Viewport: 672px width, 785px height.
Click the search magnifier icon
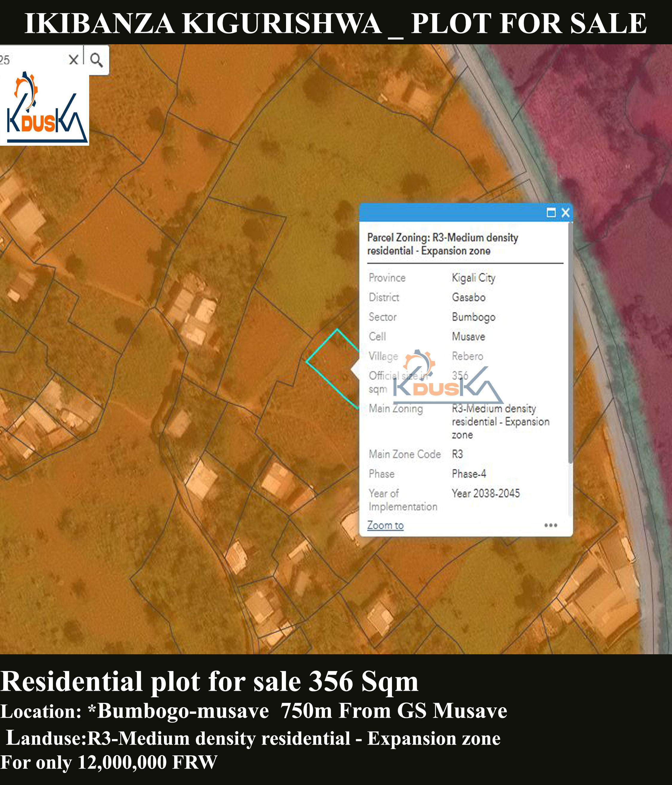pos(97,60)
